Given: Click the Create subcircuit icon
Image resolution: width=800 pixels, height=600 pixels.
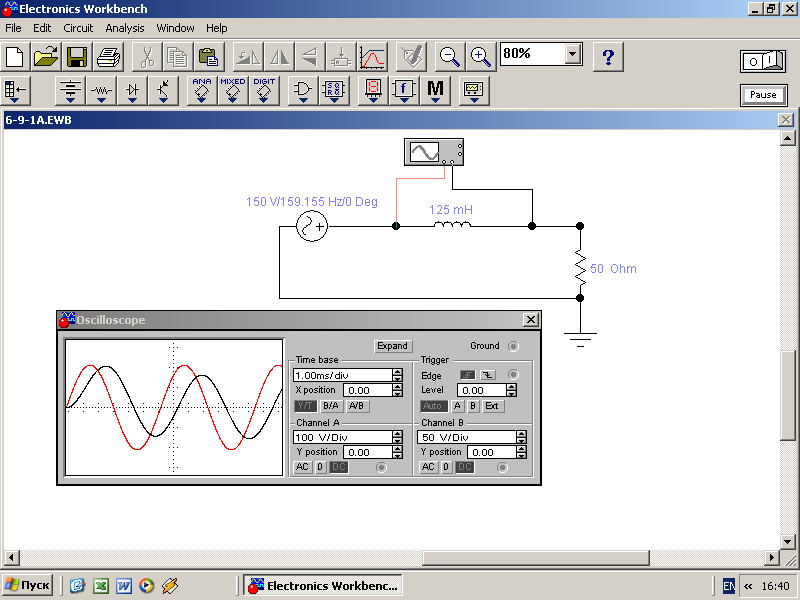Looking at the screenshot, I should 341,57.
